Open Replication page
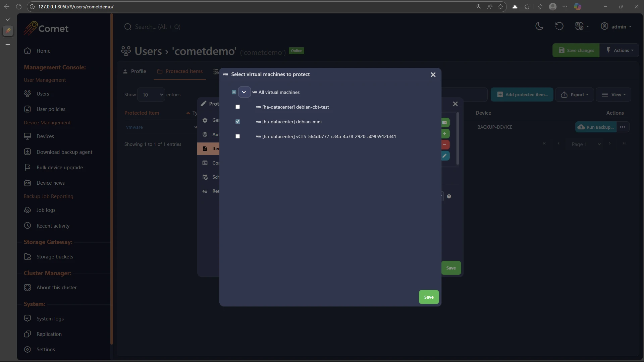This screenshot has height=362, width=644. click(49, 334)
